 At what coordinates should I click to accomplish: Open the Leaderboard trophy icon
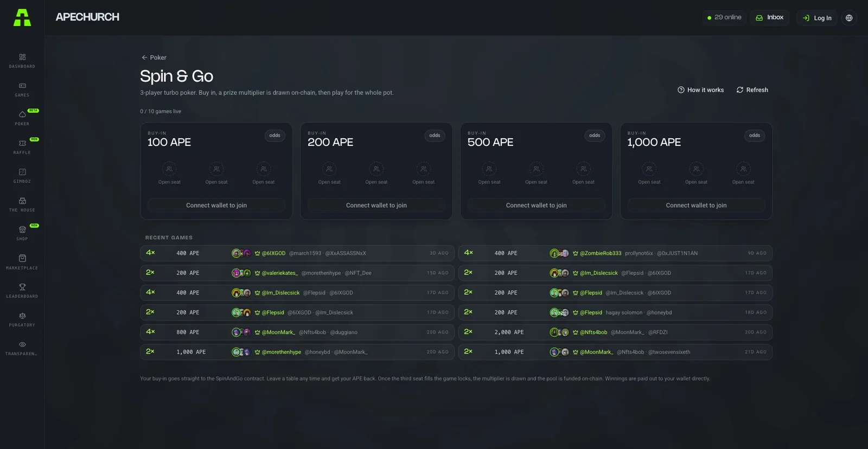point(22,287)
